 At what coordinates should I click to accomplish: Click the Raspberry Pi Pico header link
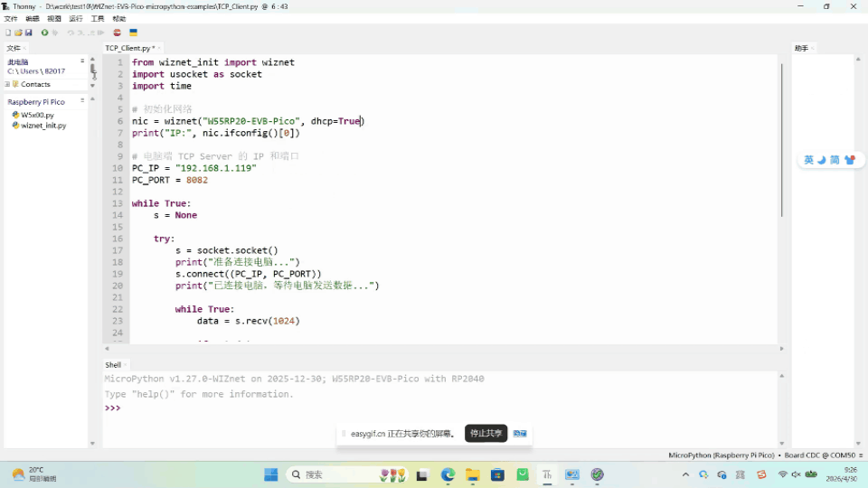[x=36, y=102]
